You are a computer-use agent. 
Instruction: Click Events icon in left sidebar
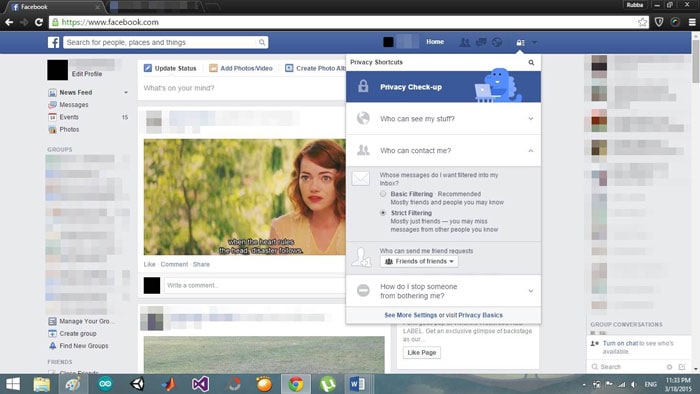coord(52,117)
